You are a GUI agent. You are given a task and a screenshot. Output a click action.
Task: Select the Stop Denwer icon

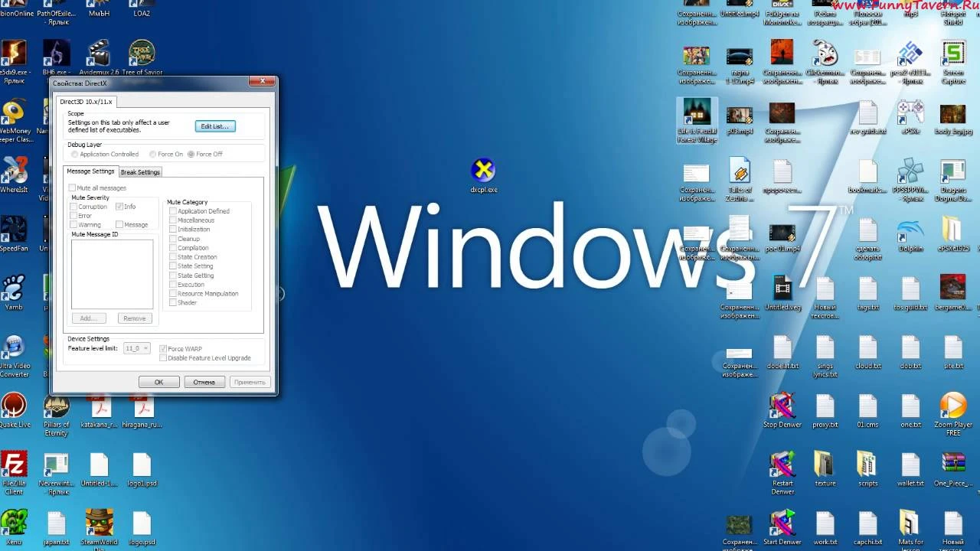(x=782, y=406)
